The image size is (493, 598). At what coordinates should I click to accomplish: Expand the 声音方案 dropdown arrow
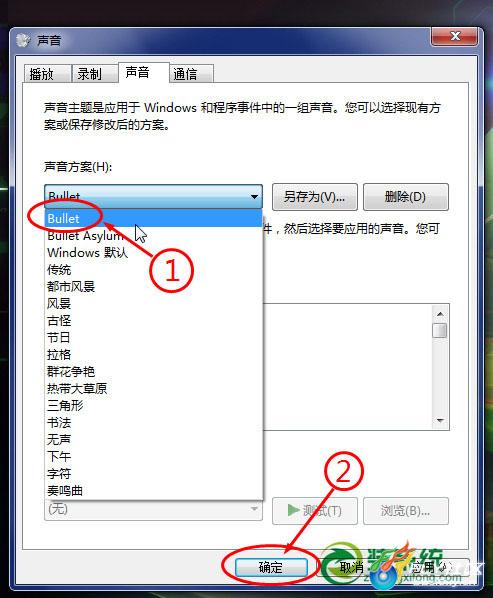tap(254, 196)
